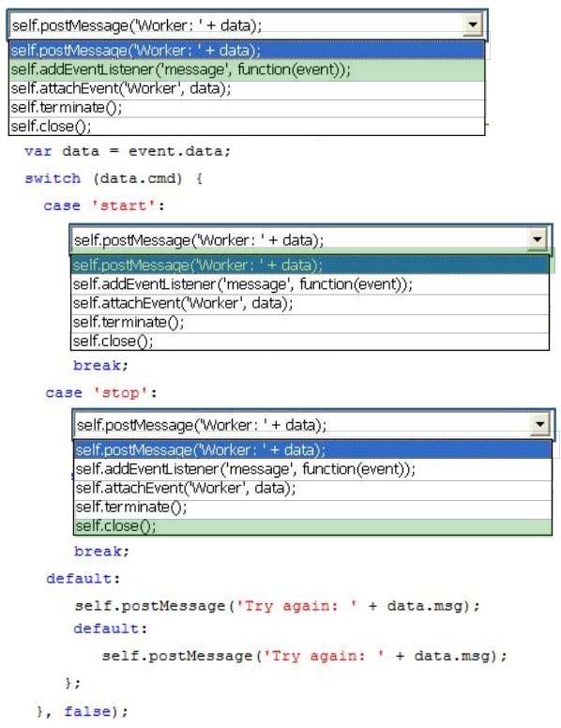Image resolution: width=561 pixels, height=728 pixels.
Task: Select self.addEventListener option in first list
Action: pyautogui.click(x=247, y=70)
